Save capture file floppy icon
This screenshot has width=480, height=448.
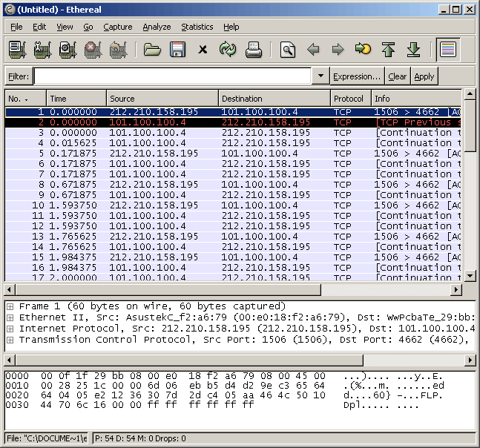pyautogui.click(x=177, y=50)
